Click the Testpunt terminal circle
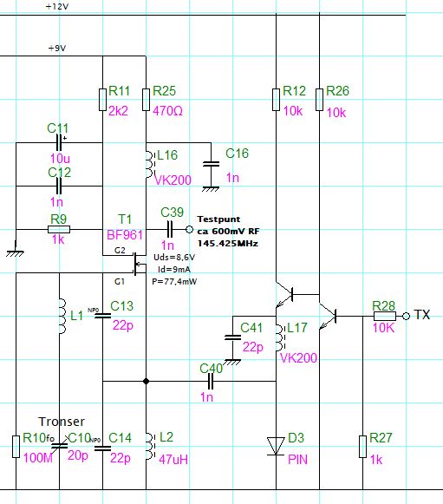 pos(190,230)
